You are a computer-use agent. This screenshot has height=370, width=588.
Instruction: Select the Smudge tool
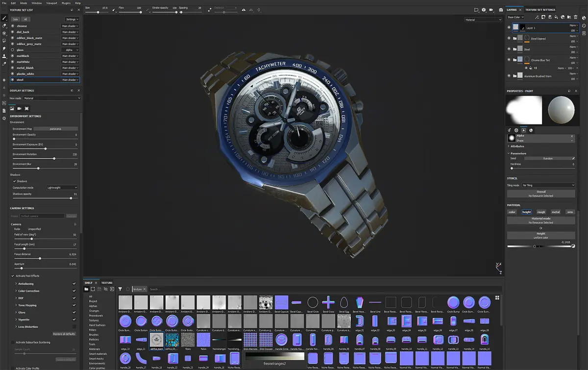click(x=4, y=49)
